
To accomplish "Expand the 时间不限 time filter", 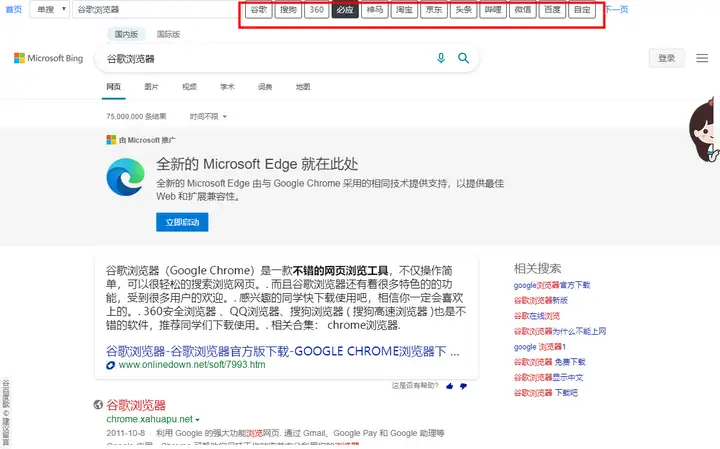I will tap(208, 117).
